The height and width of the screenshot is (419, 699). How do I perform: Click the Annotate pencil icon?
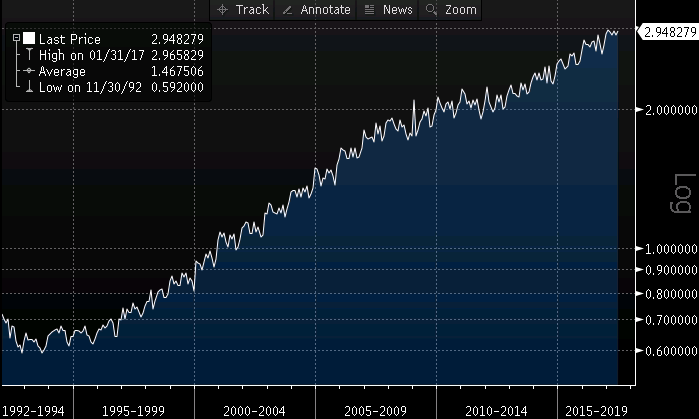288,10
